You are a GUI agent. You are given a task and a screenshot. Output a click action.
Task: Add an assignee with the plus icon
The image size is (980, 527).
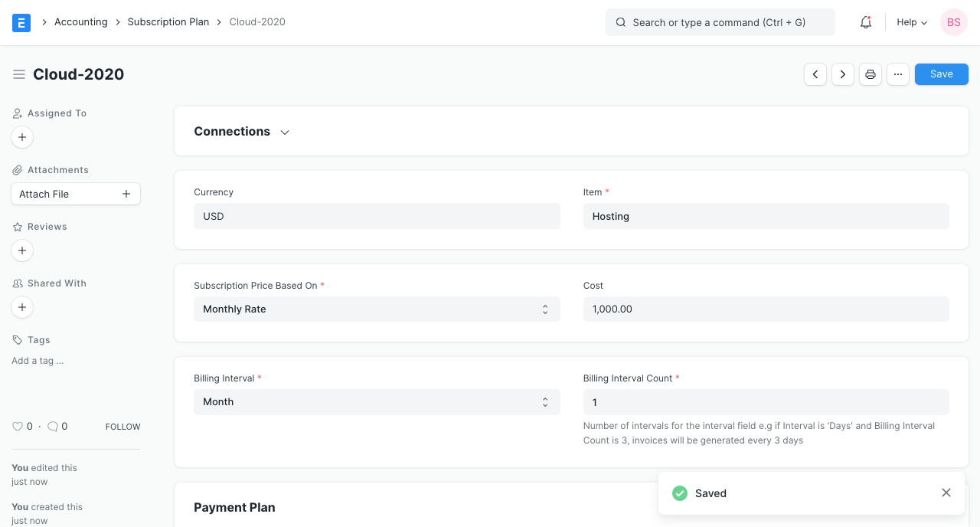tap(21, 137)
